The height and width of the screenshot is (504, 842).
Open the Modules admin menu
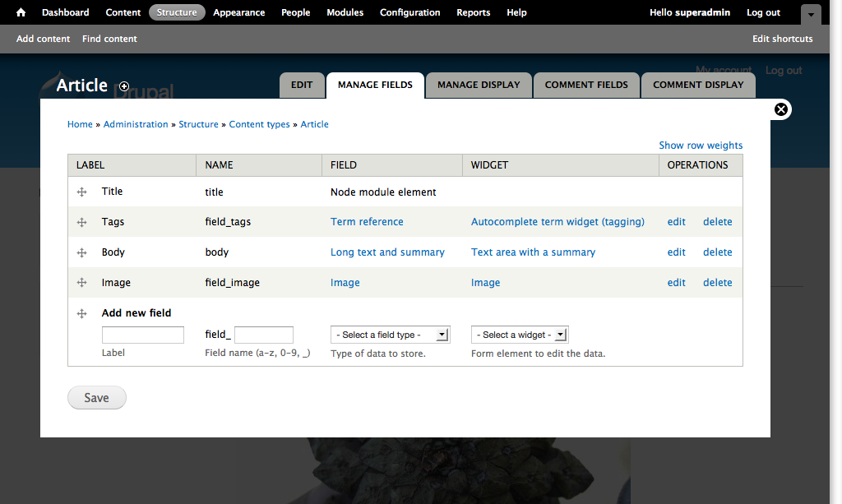345,12
